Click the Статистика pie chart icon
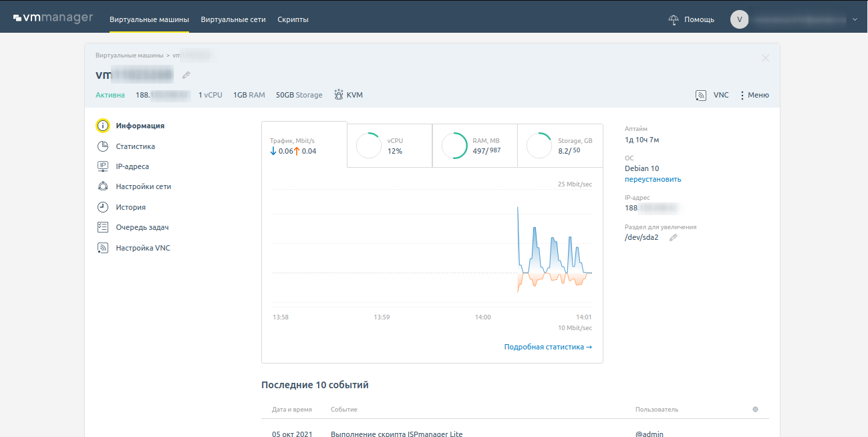 (x=103, y=146)
